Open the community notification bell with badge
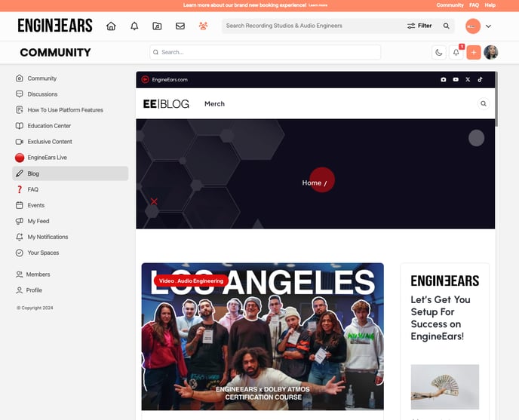519x420 pixels. pos(456,52)
